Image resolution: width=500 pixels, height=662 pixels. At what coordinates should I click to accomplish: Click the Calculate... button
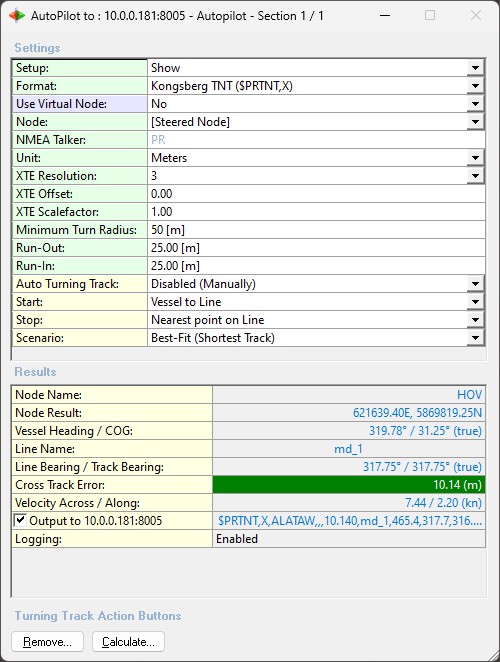tap(128, 642)
